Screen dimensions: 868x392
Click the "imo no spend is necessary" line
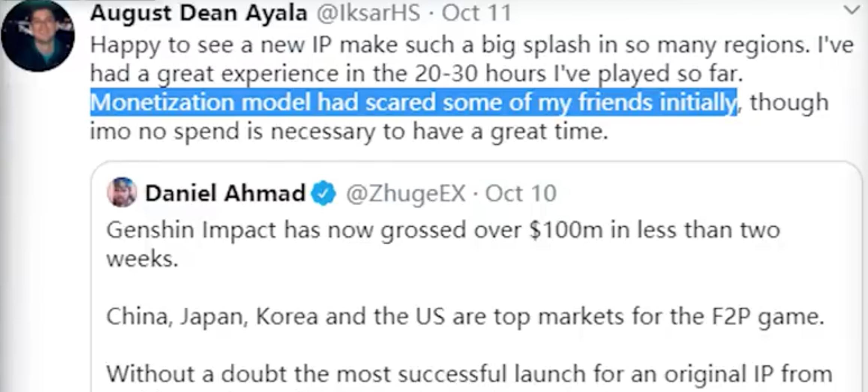pos(349,132)
